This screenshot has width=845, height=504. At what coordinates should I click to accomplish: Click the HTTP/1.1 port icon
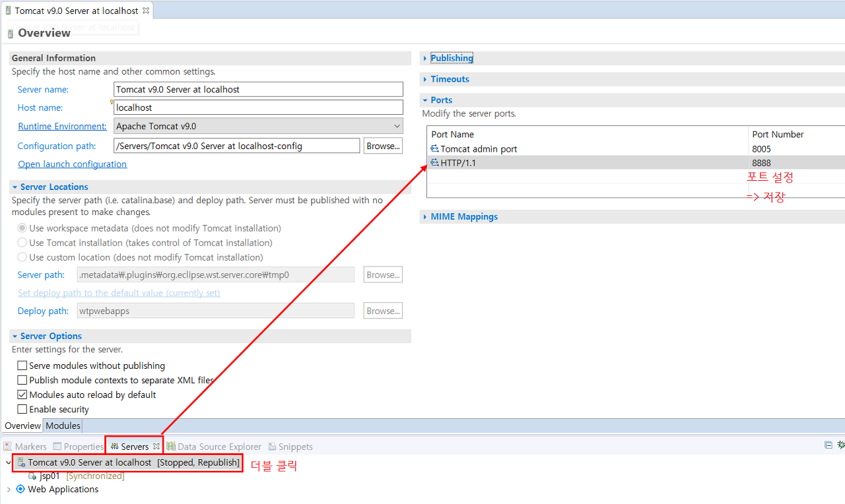(x=434, y=162)
